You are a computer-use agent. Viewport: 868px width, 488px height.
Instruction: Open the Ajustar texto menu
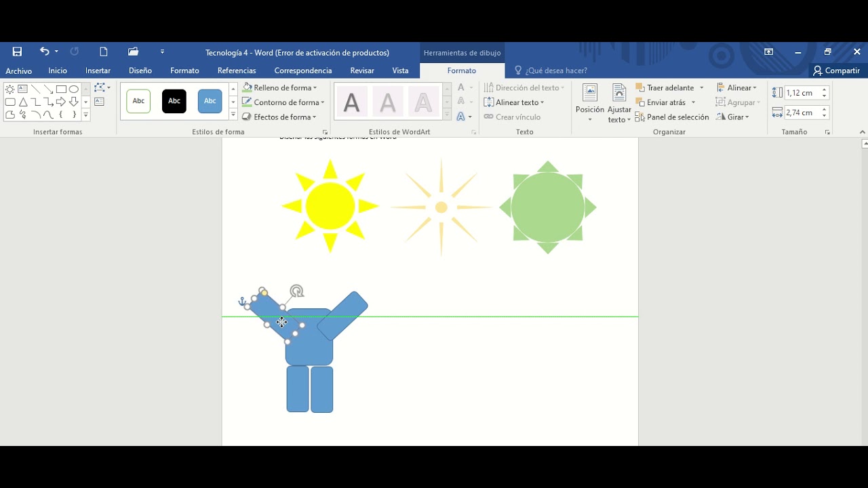coord(619,104)
